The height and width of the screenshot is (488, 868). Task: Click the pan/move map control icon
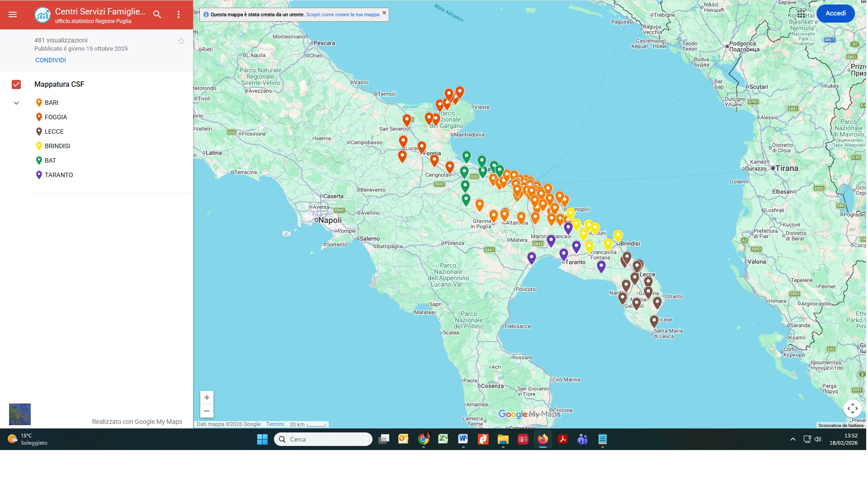852,408
